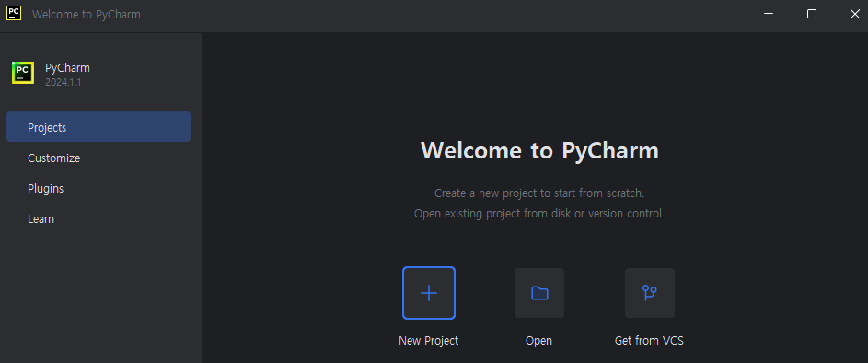Select the Projects tab
The height and width of the screenshot is (363, 868).
pyautogui.click(x=98, y=127)
